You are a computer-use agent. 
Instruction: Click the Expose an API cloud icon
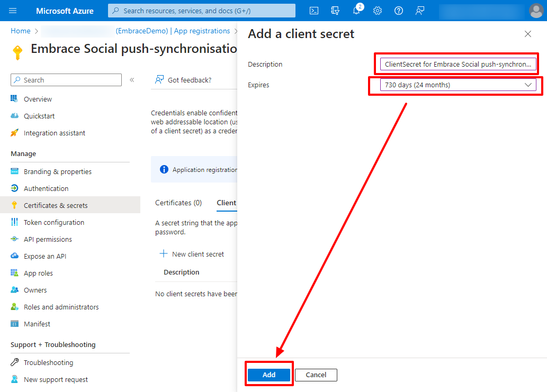tap(14, 256)
